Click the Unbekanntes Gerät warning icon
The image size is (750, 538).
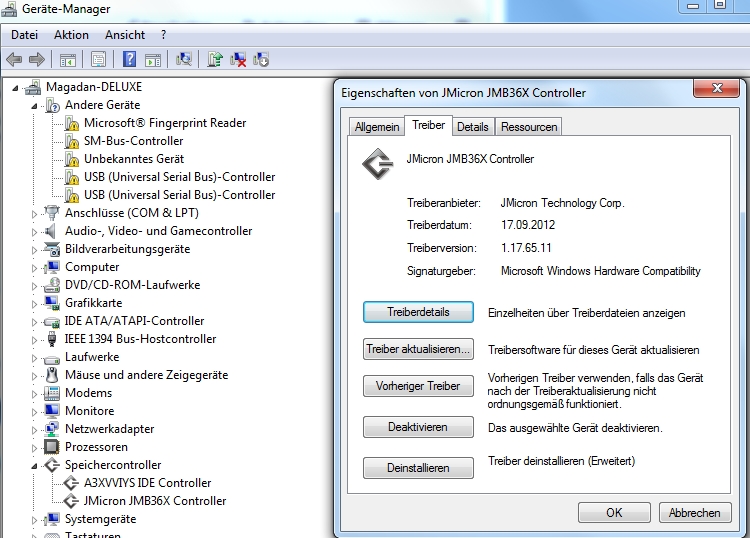click(x=72, y=159)
